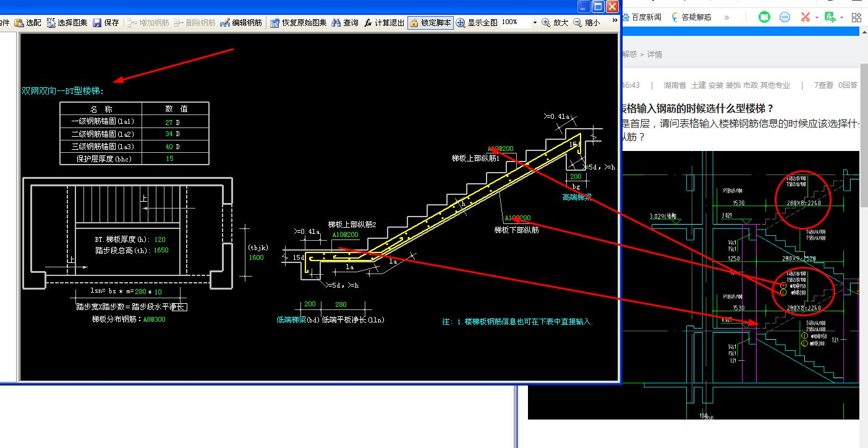Expand browser bookmarks overflow chevron
Viewport: 868px width, 448px height.
tap(727, 18)
